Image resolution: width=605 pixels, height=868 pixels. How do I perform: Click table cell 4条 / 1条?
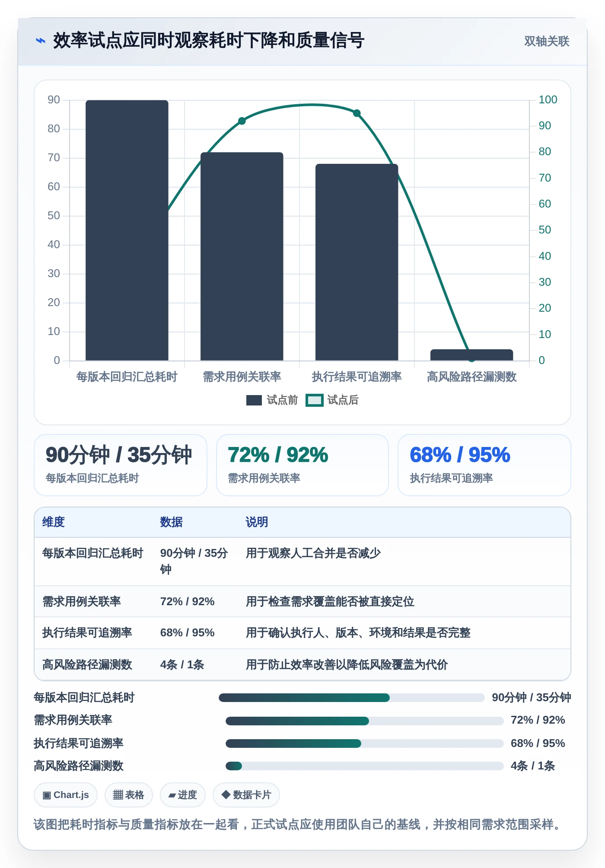pyautogui.click(x=182, y=665)
